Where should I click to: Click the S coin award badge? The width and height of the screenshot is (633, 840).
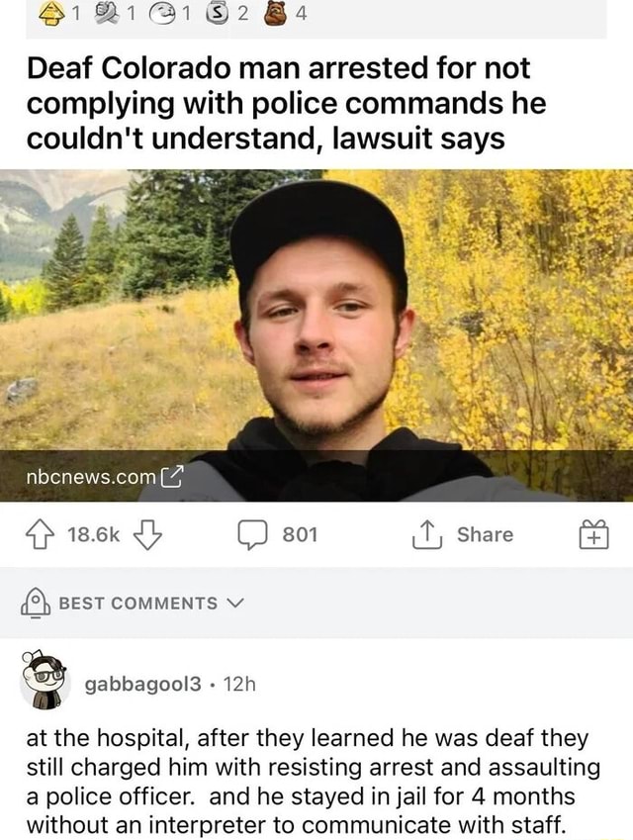pyautogui.click(x=218, y=14)
